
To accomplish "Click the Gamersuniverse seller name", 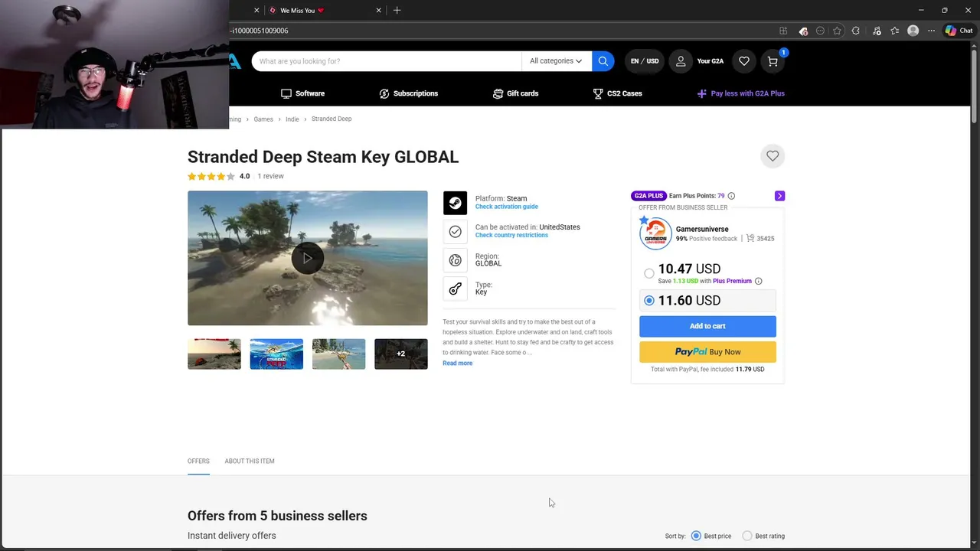I will 702,229.
